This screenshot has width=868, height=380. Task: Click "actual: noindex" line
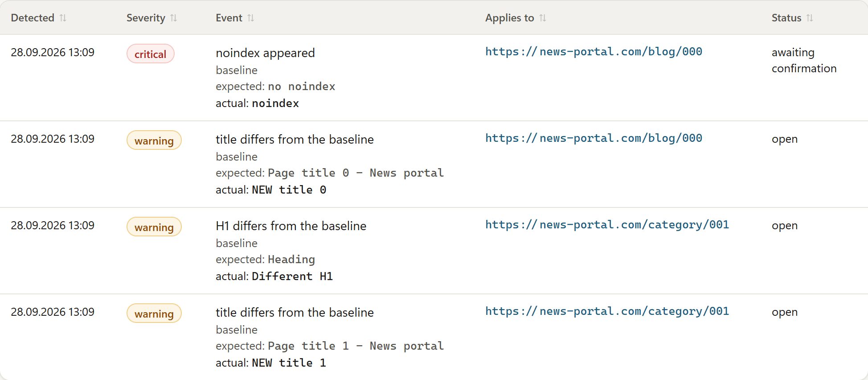(257, 103)
